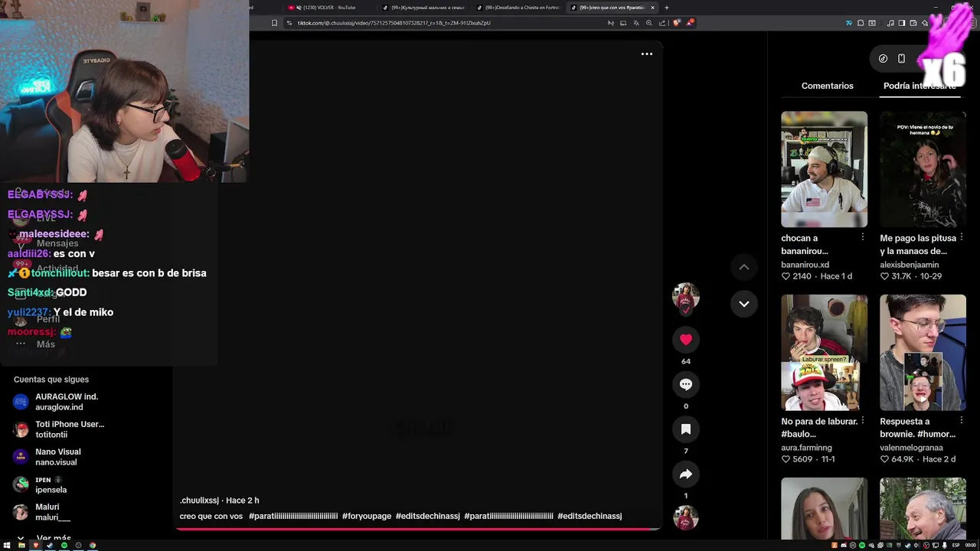Expand followed accounts with Ver más
The height and width of the screenshot is (551, 980).
[x=46, y=538]
